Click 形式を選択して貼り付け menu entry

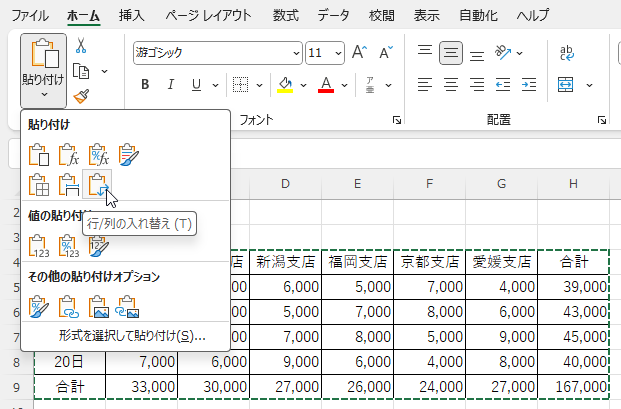click(x=131, y=336)
